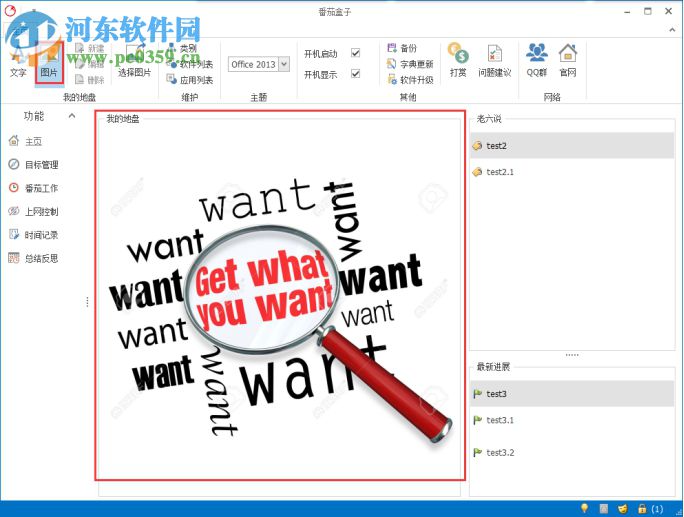684x517 pixels.
Task: Click the splitter dots above 最新进展
Action: click(572, 355)
